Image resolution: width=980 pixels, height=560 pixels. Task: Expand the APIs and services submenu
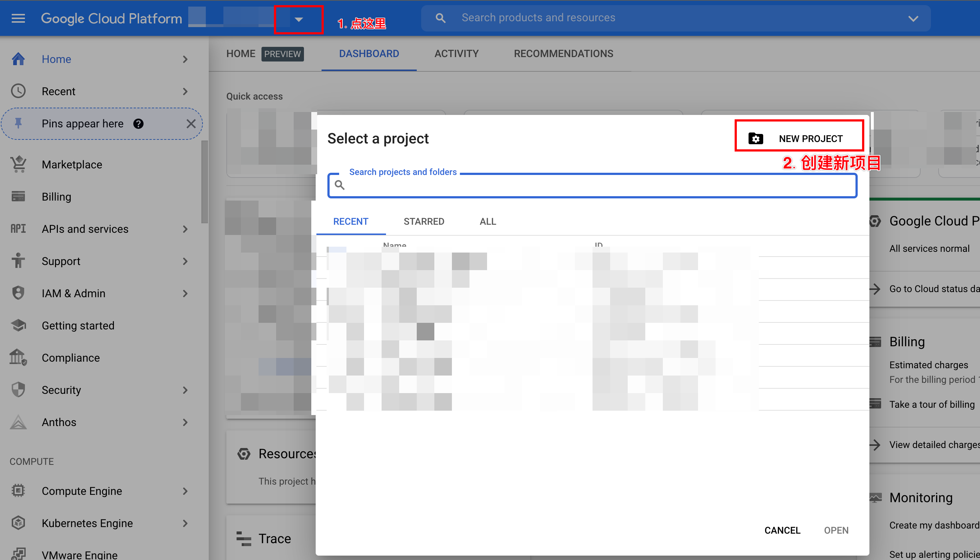pyautogui.click(x=185, y=229)
